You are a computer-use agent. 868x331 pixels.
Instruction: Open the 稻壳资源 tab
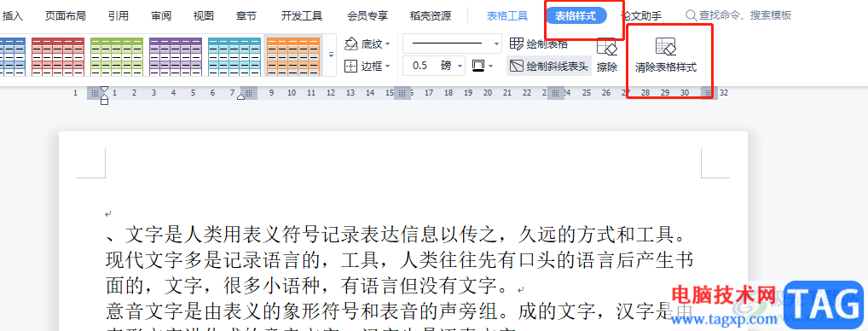430,16
